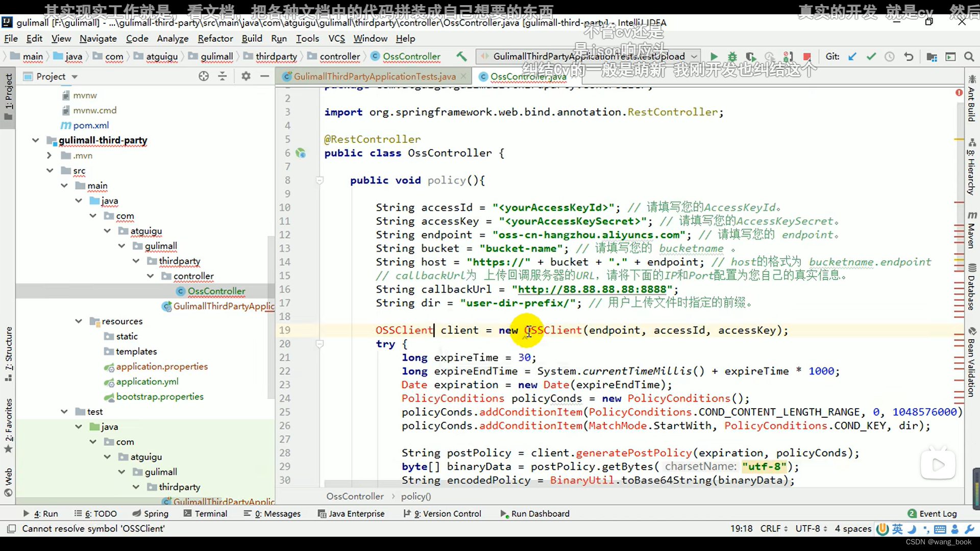Change file encoding UTF-8 in status bar

[812, 529]
